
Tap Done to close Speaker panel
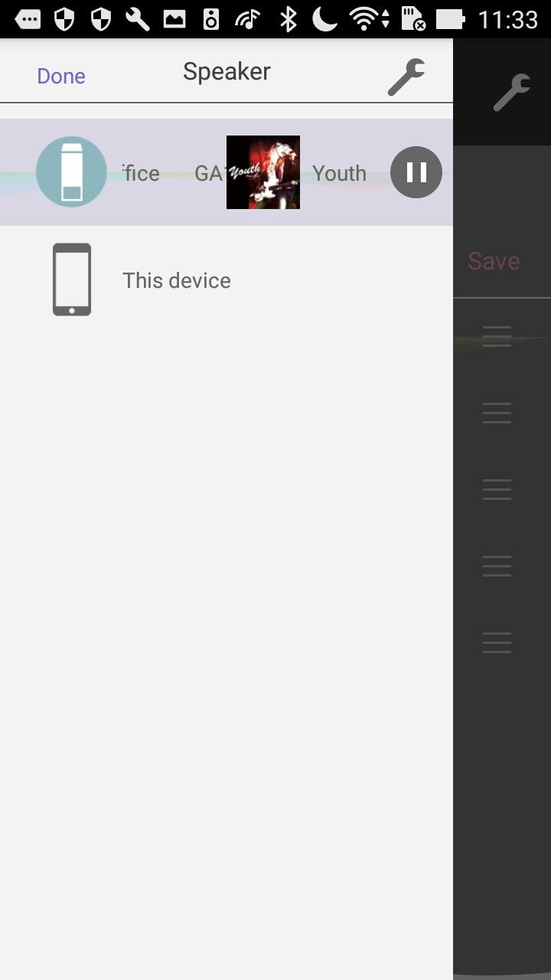coord(61,76)
